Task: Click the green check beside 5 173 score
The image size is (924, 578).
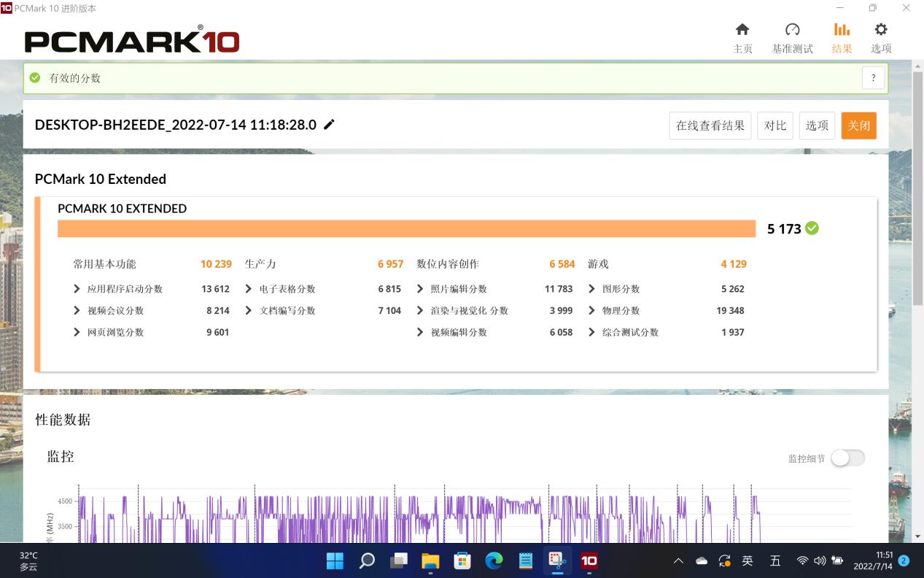Action: 812,228
